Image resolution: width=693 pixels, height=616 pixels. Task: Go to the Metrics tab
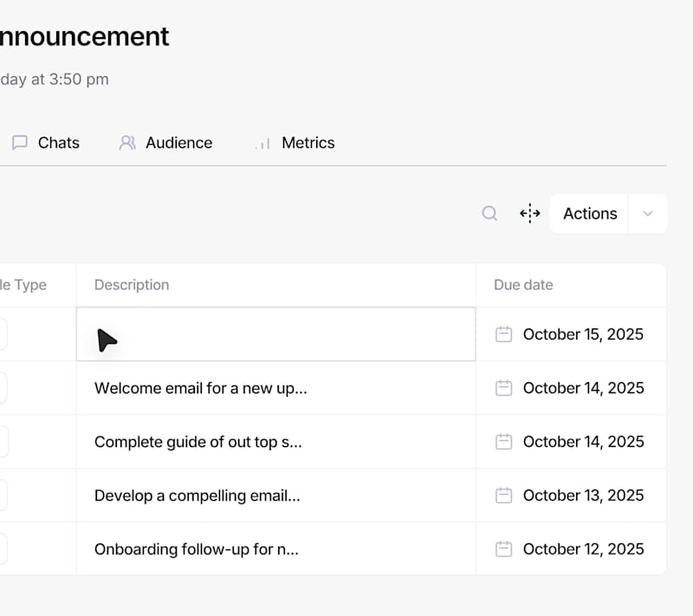pos(308,143)
